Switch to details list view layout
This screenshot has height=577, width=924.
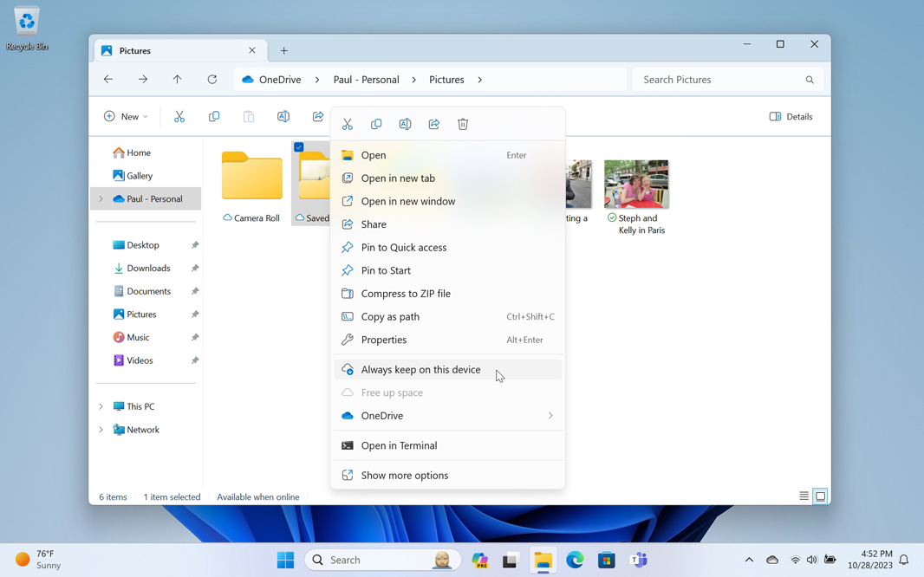(804, 496)
